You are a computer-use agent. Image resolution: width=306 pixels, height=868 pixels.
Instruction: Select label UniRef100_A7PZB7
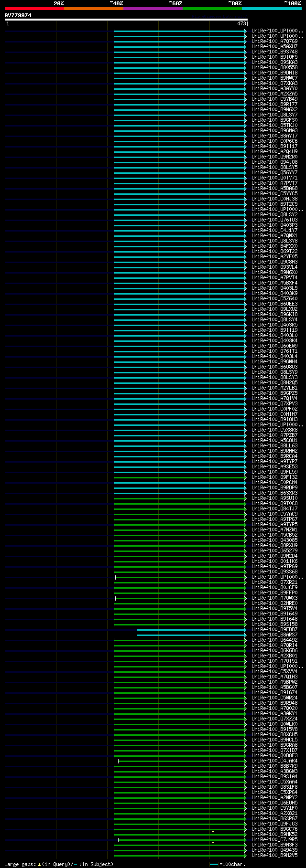tap(274, 435)
